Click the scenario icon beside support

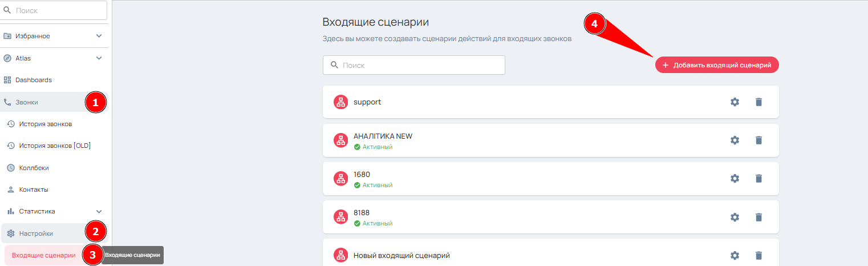click(340, 102)
